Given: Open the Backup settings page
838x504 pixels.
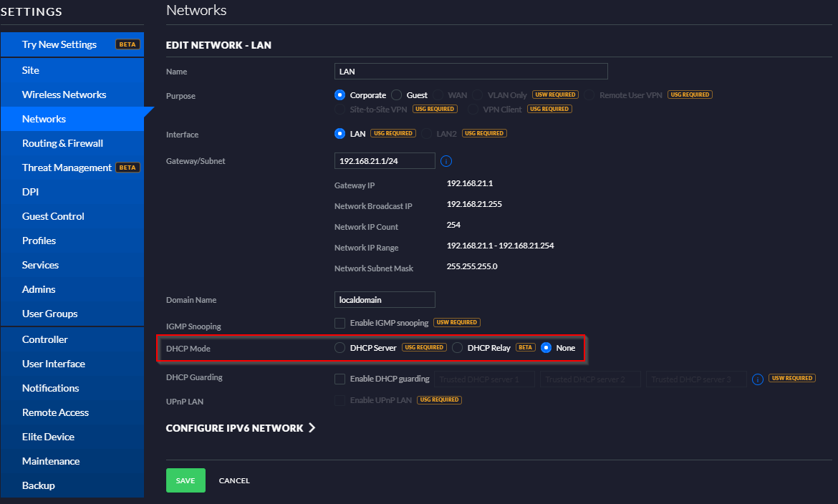Looking at the screenshot, I should pyautogui.click(x=39, y=485).
